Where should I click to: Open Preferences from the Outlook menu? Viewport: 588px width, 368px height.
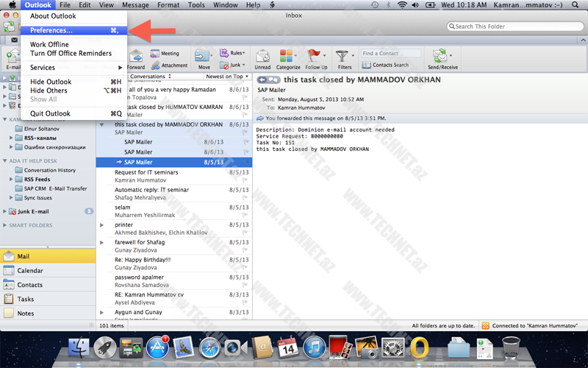tap(74, 30)
